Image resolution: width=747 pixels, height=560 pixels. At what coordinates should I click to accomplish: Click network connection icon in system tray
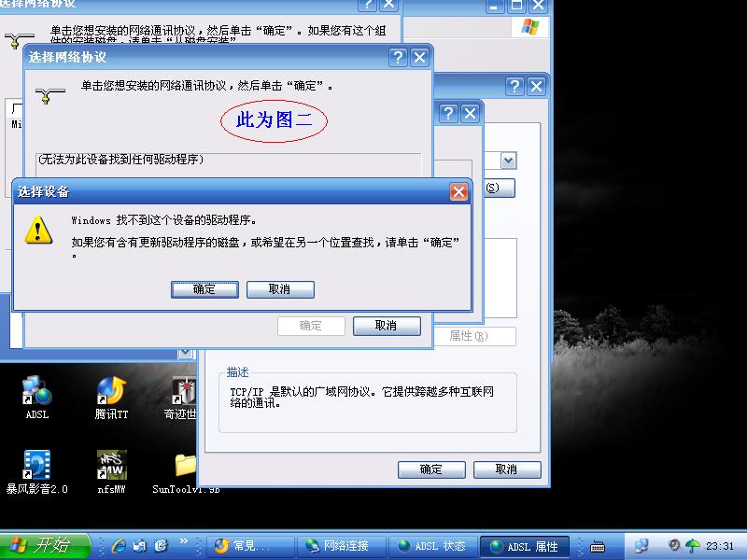click(x=641, y=546)
